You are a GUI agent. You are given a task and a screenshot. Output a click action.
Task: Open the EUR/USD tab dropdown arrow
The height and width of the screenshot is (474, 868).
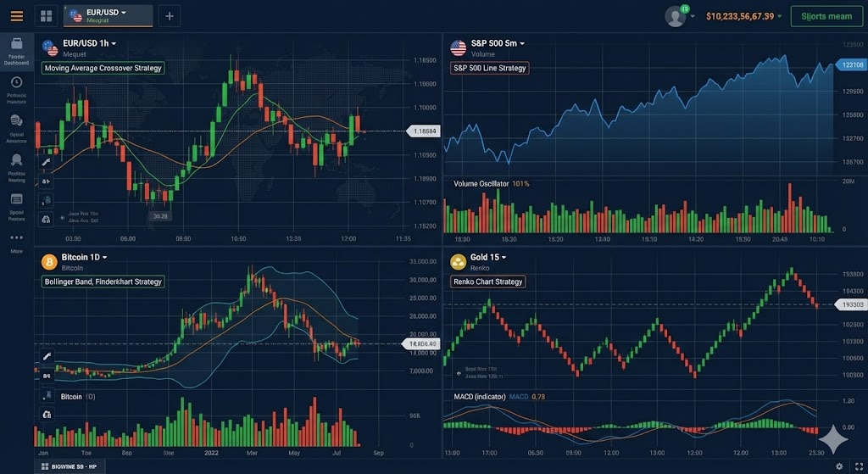coord(124,12)
